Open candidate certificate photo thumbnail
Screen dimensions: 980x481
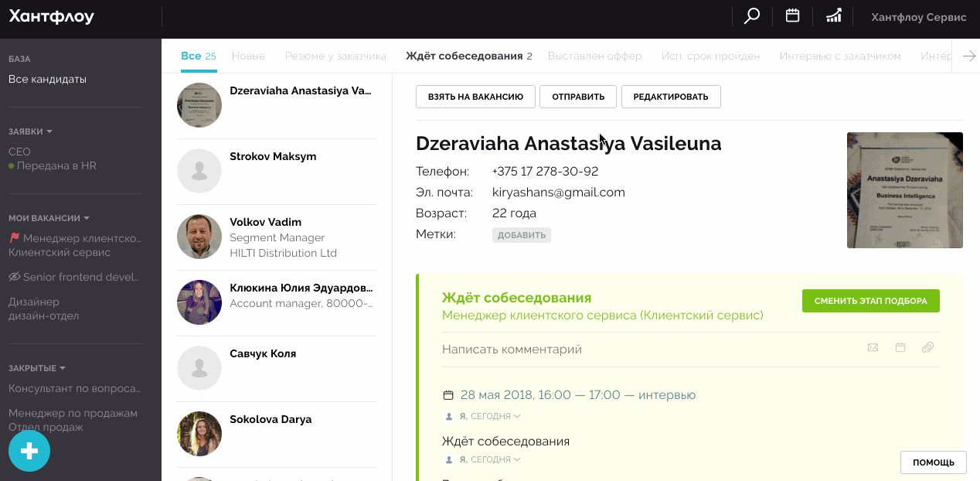[x=904, y=190]
